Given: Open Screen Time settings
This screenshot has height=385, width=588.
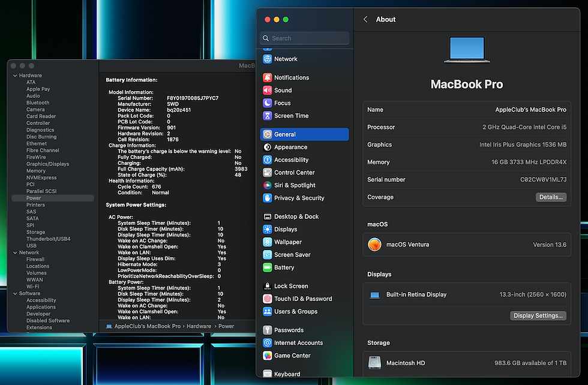Looking at the screenshot, I should [x=304, y=116].
